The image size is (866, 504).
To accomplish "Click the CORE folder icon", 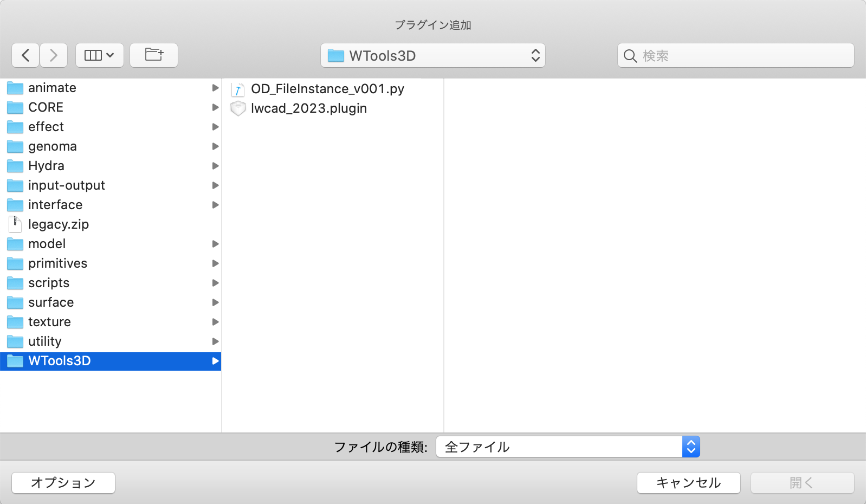I will click(15, 107).
